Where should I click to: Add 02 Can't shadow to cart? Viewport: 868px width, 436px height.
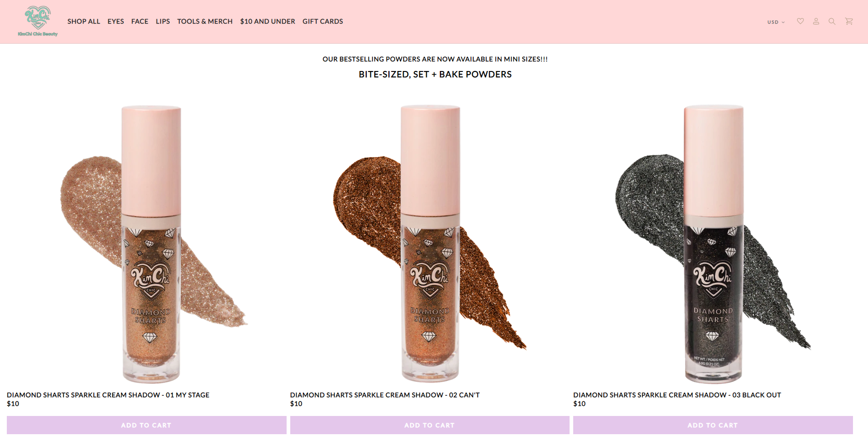[x=429, y=425]
